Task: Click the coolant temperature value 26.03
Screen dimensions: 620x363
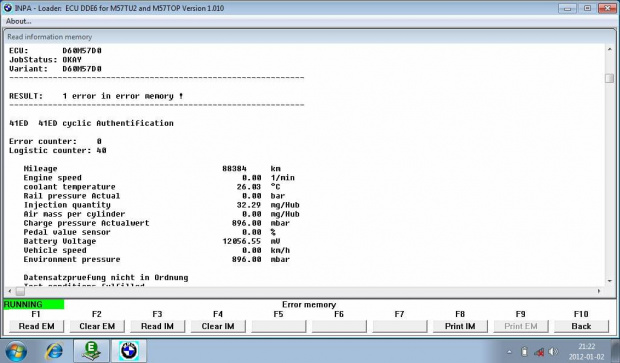Action: pos(249,187)
